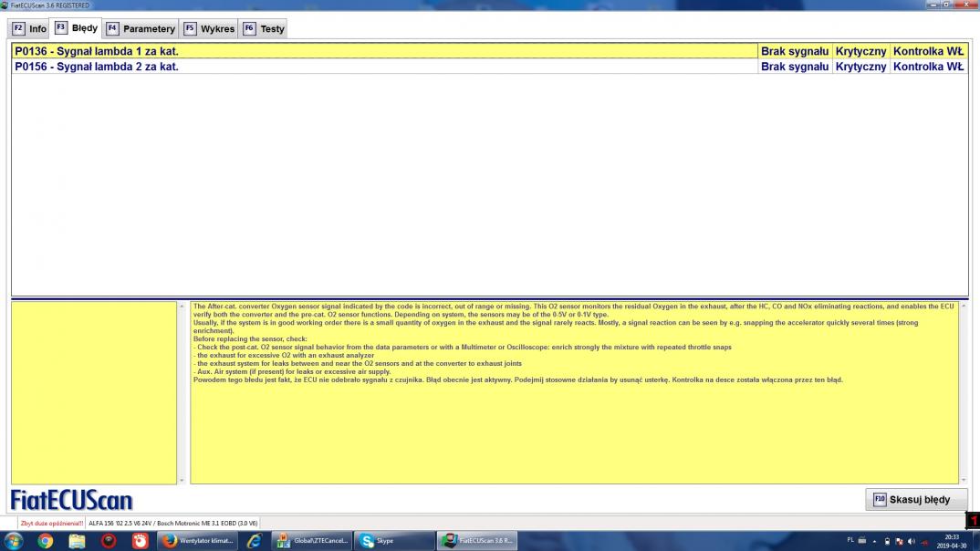Click FiatECUScan 3.6 taskbar button
980x551 pixels.
tap(477, 540)
